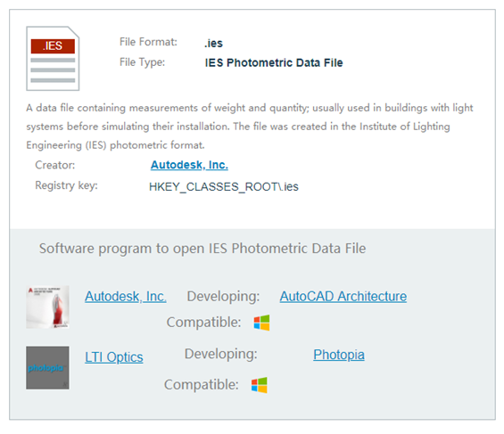Open the AutoCAD Architecture box art thumbnail
The image size is (504, 434).
(47, 307)
